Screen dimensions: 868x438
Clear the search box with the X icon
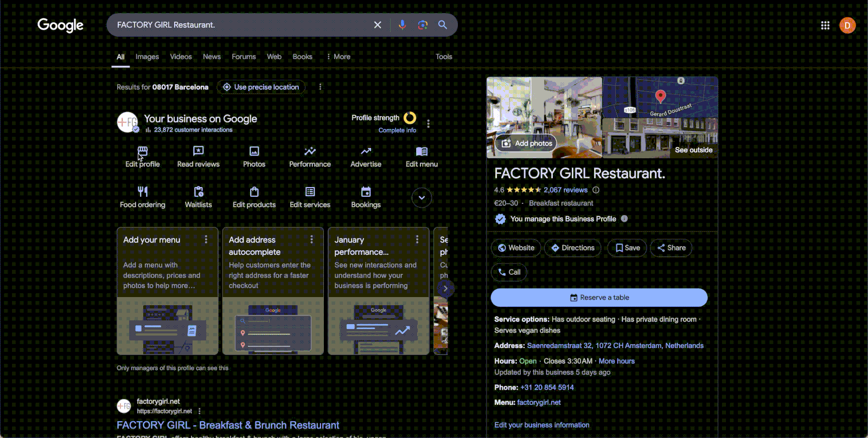(x=378, y=25)
